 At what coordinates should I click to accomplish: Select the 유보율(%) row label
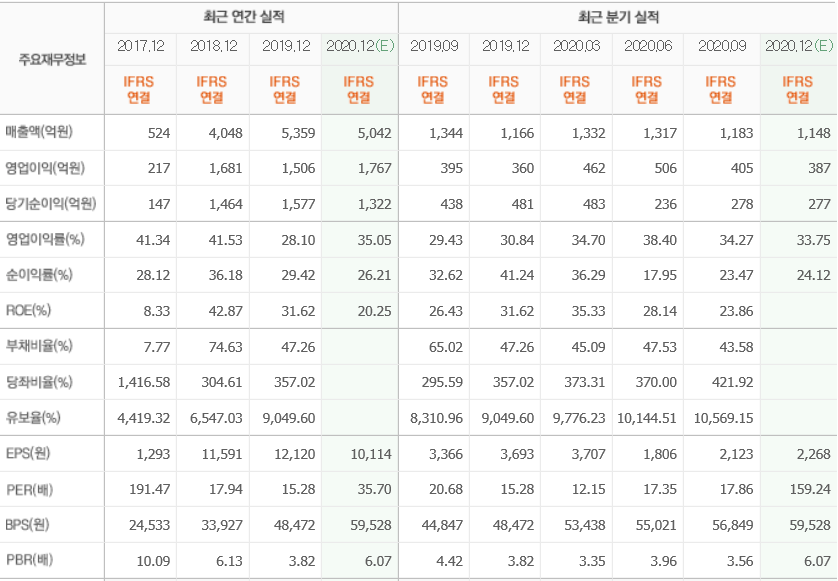33,417
